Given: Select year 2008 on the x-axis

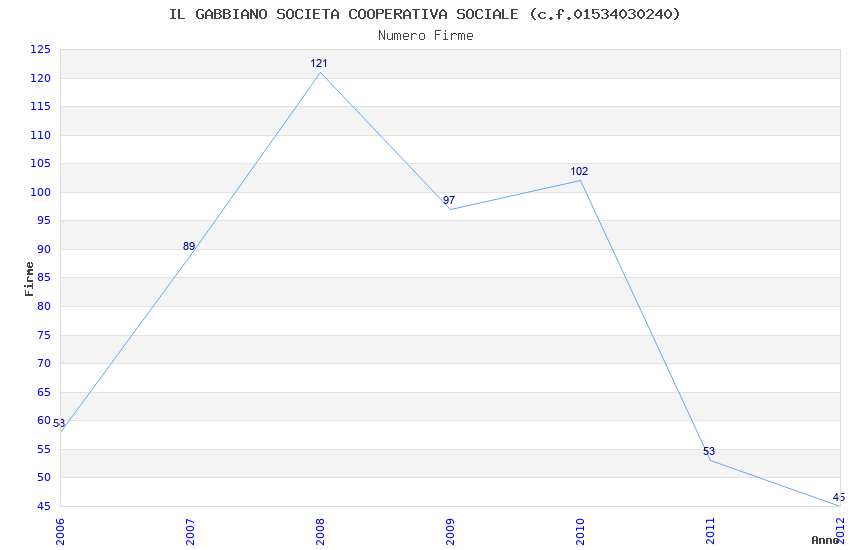Looking at the screenshot, I should pyautogui.click(x=320, y=531).
